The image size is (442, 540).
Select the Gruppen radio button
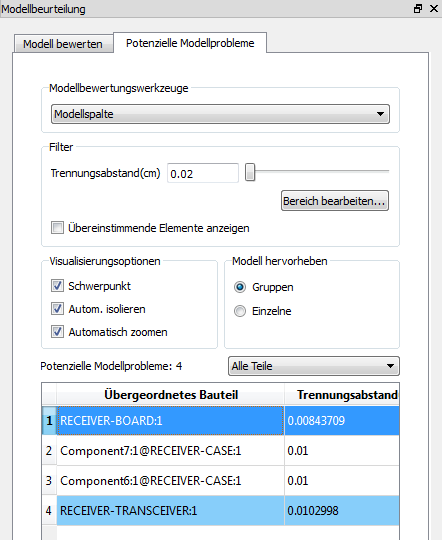240,287
